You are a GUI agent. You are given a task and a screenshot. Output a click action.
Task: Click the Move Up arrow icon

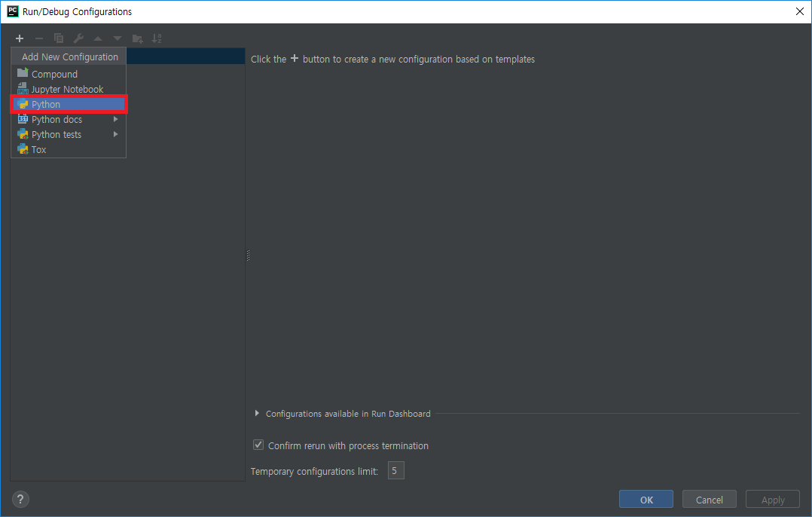[98, 38]
